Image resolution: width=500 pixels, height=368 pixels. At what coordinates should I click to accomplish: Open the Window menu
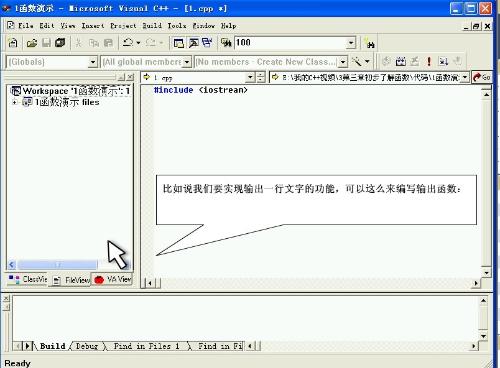click(204, 26)
